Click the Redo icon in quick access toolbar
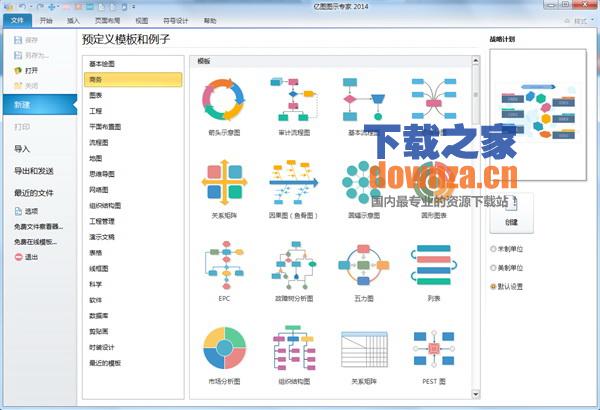Image resolution: width=600 pixels, height=410 pixels. [x=41, y=6]
